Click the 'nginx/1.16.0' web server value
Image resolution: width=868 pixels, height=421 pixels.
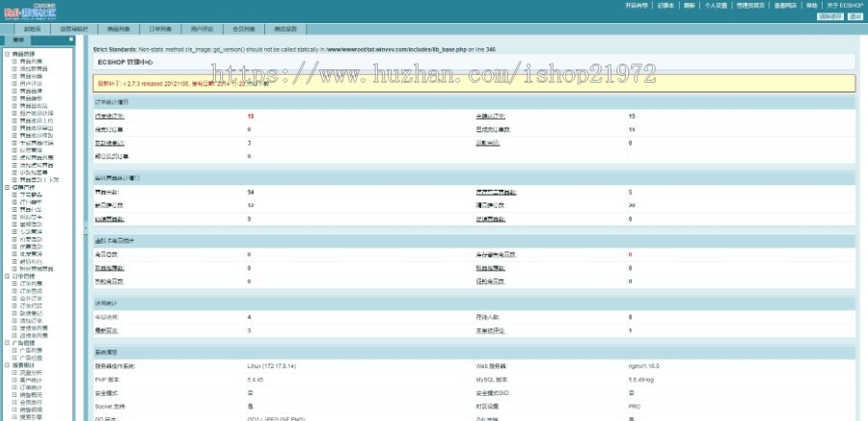click(644, 366)
